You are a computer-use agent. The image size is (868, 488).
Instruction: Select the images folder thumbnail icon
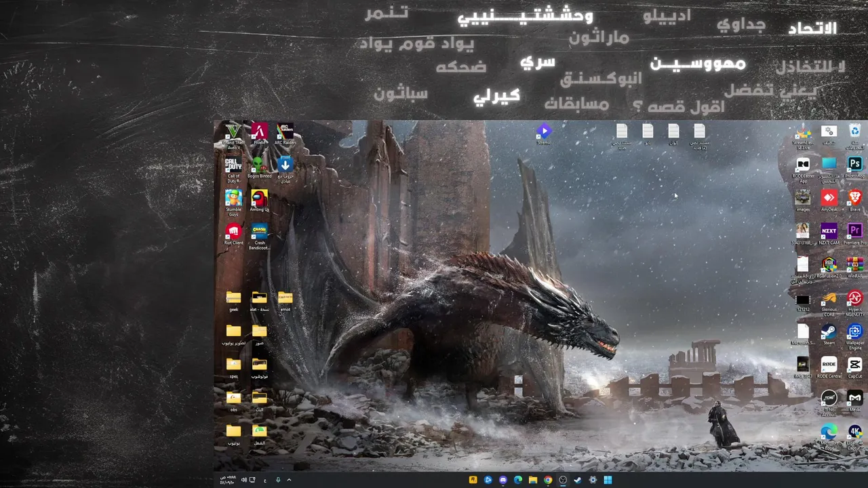pos(803,201)
